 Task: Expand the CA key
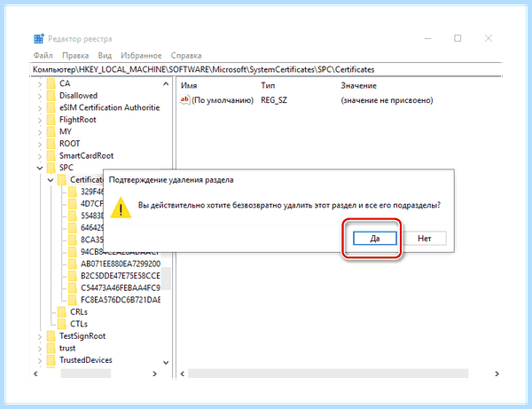pyautogui.click(x=40, y=83)
